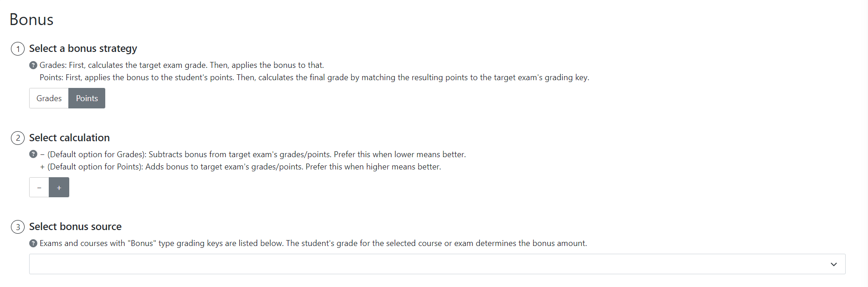
Task: Click the "Subtracts bonus" explanation line
Action: pos(253,154)
